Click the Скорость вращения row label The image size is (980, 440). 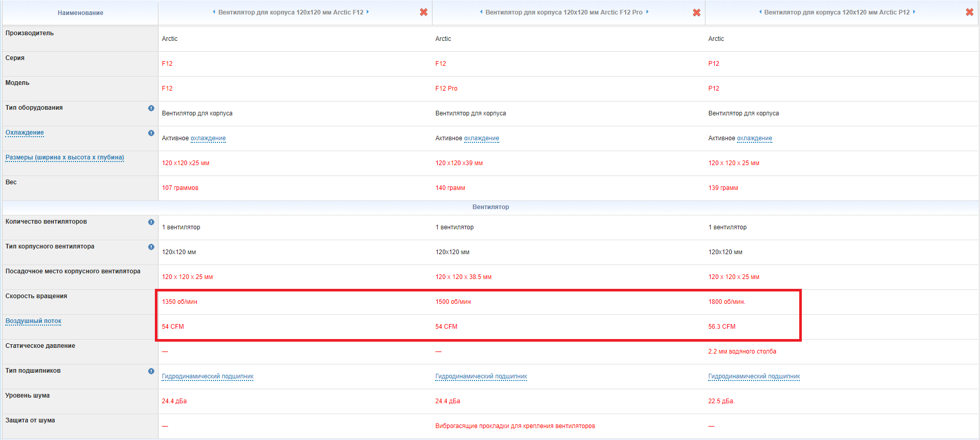click(36, 296)
